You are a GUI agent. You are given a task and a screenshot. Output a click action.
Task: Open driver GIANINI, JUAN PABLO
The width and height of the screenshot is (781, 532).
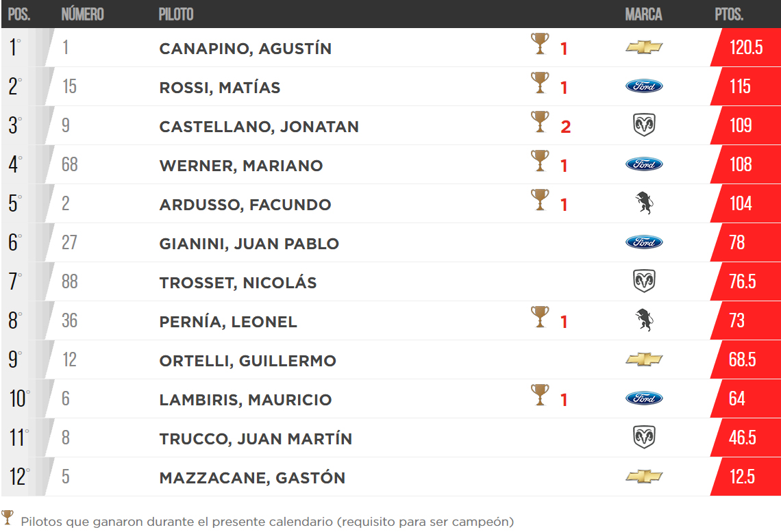(249, 244)
